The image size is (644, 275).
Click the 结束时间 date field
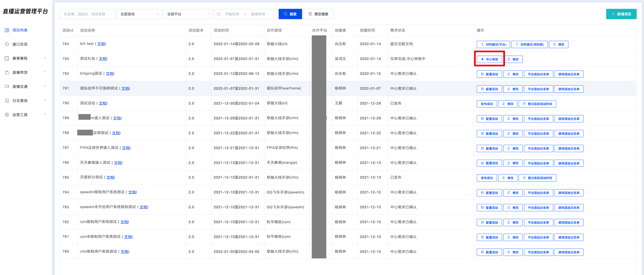tap(258, 14)
